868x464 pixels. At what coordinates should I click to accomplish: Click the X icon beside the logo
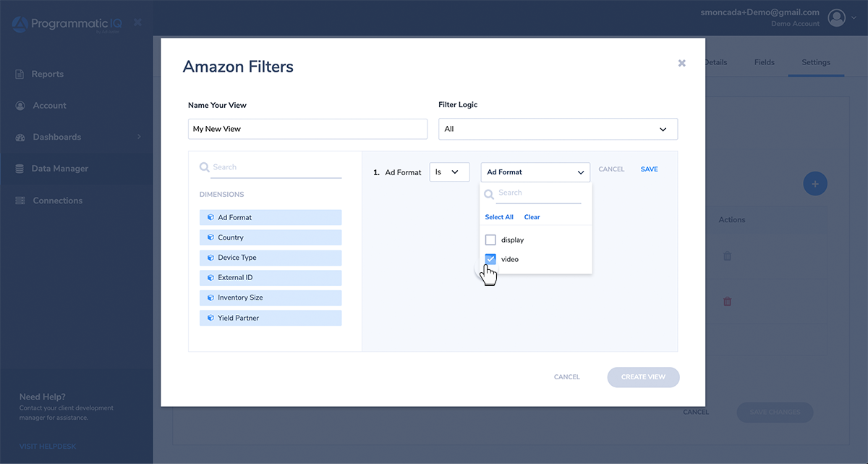[137, 22]
